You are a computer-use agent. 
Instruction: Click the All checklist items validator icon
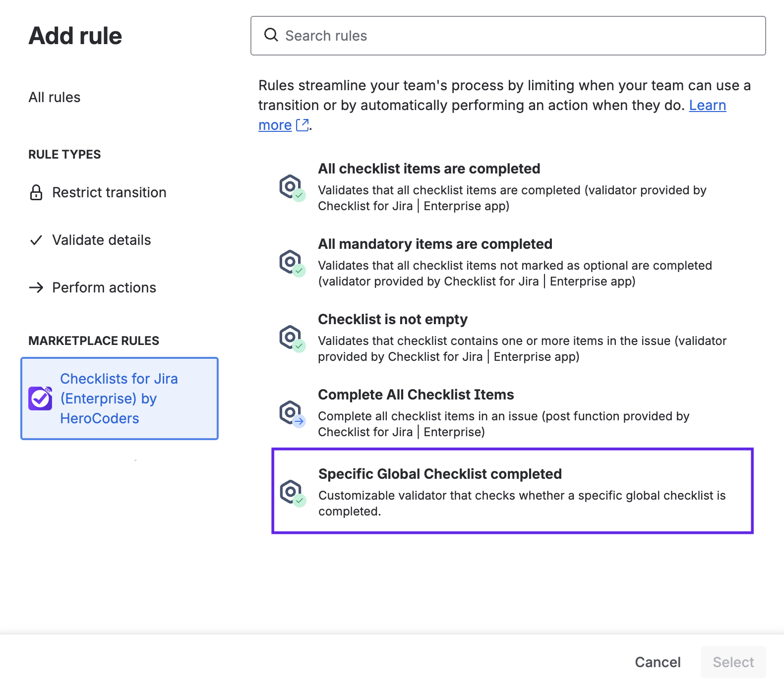tap(292, 188)
